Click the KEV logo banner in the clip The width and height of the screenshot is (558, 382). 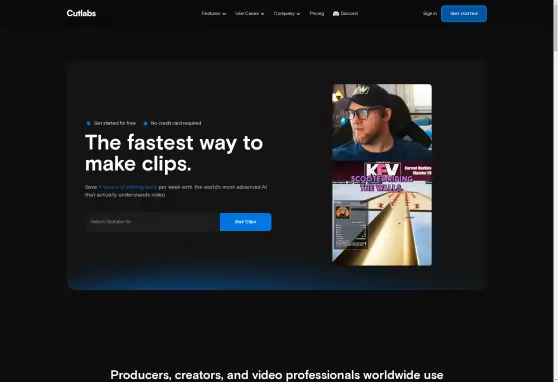(383, 169)
